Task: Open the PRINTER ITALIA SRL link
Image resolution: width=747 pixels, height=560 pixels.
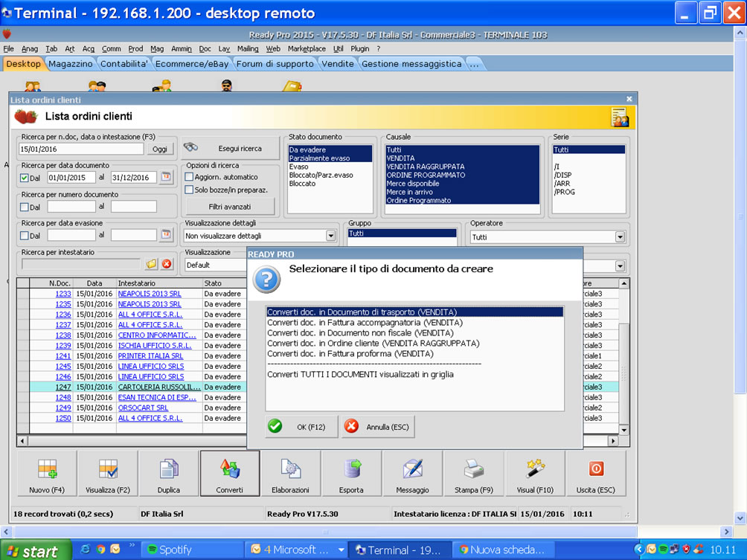Action: pos(150,356)
